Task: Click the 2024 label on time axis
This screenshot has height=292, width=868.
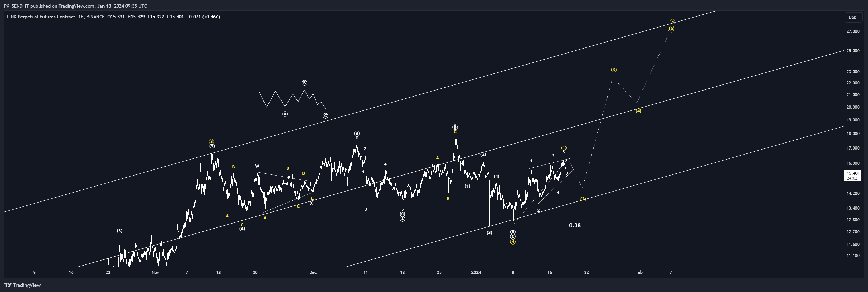Action: pos(476,272)
